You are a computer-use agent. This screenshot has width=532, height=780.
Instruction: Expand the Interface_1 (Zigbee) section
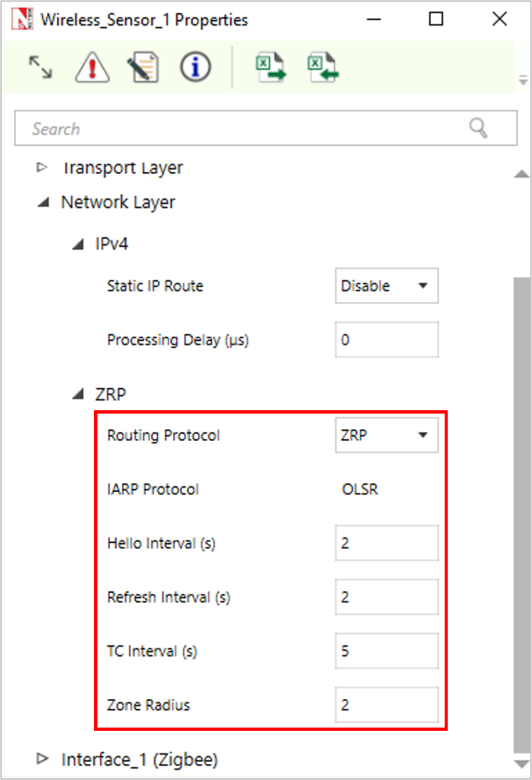[42, 759]
